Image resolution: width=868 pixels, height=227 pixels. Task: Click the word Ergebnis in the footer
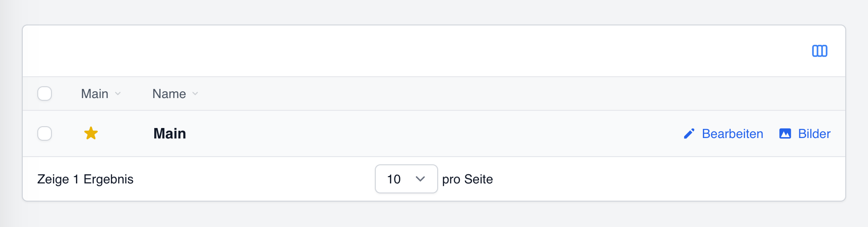coord(109,179)
